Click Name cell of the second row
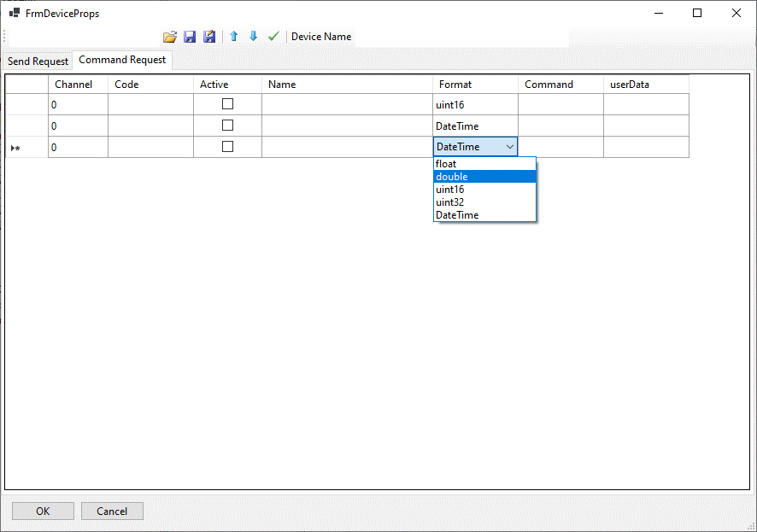This screenshot has height=532, width=757. [347, 126]
